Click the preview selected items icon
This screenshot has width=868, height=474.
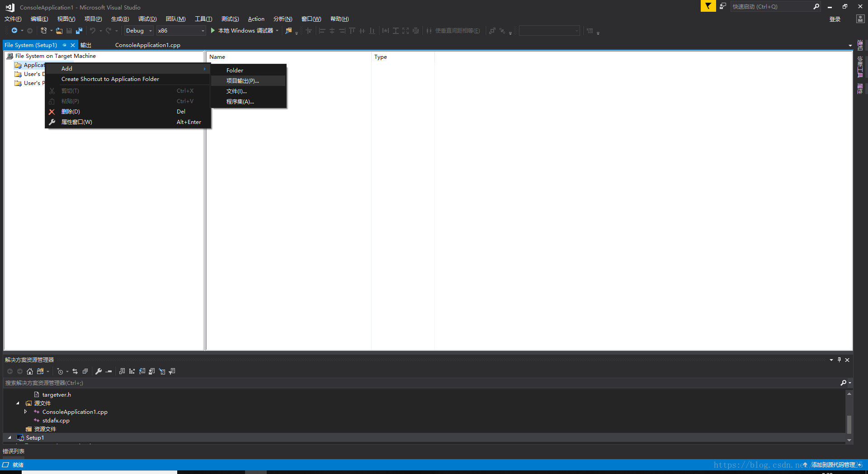108,371
